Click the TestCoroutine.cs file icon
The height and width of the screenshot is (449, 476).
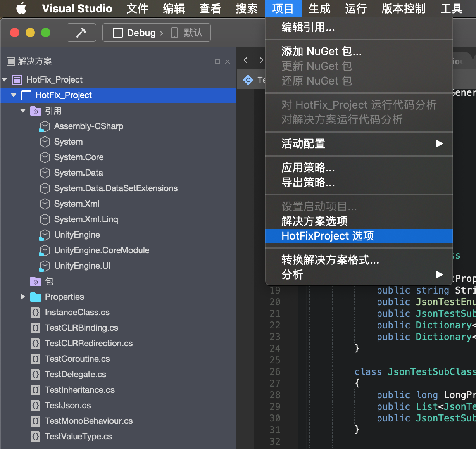pos(36,359)
